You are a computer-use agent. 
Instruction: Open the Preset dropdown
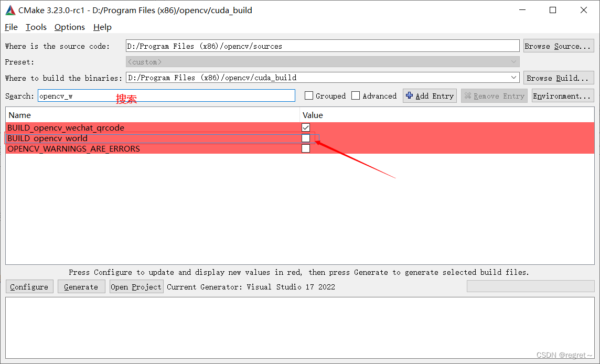tap(323, 61)
